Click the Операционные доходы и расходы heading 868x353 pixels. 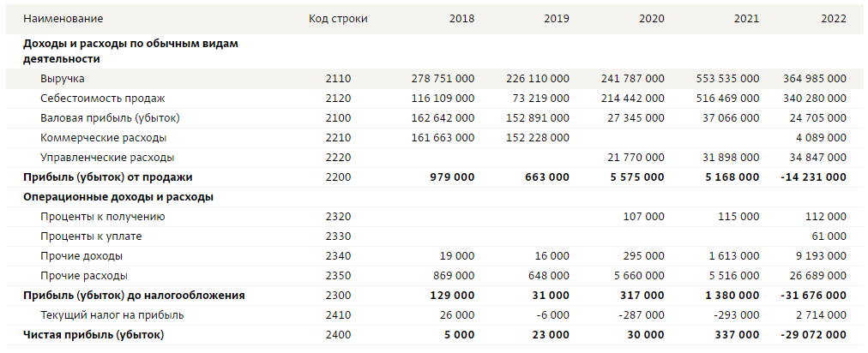tap(118, 197)
